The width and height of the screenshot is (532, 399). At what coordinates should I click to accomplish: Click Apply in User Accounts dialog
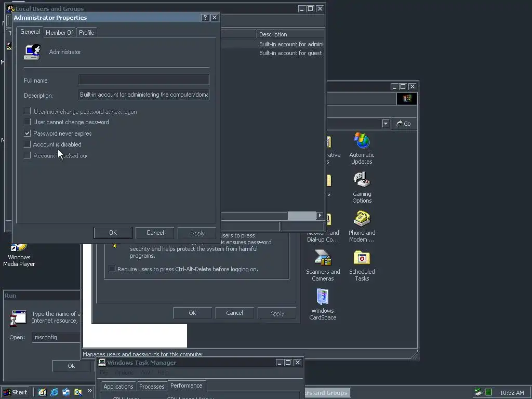[x=277, y=313]
